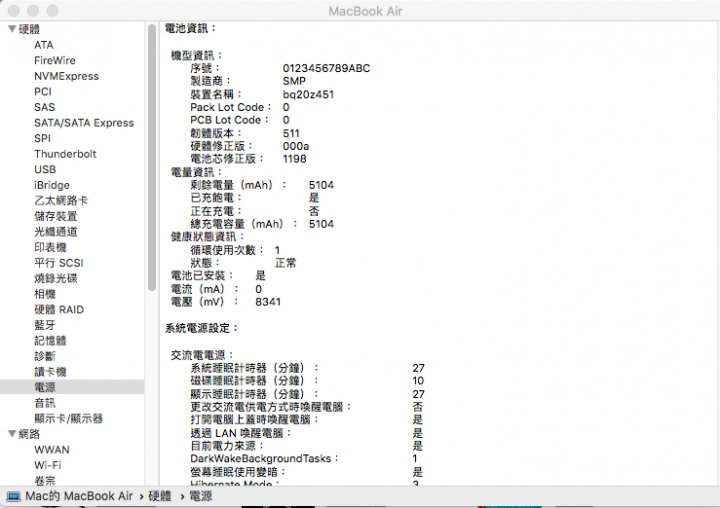Click voltage value 8341
This screenshot has height=508, width=720.
point(268,302)
